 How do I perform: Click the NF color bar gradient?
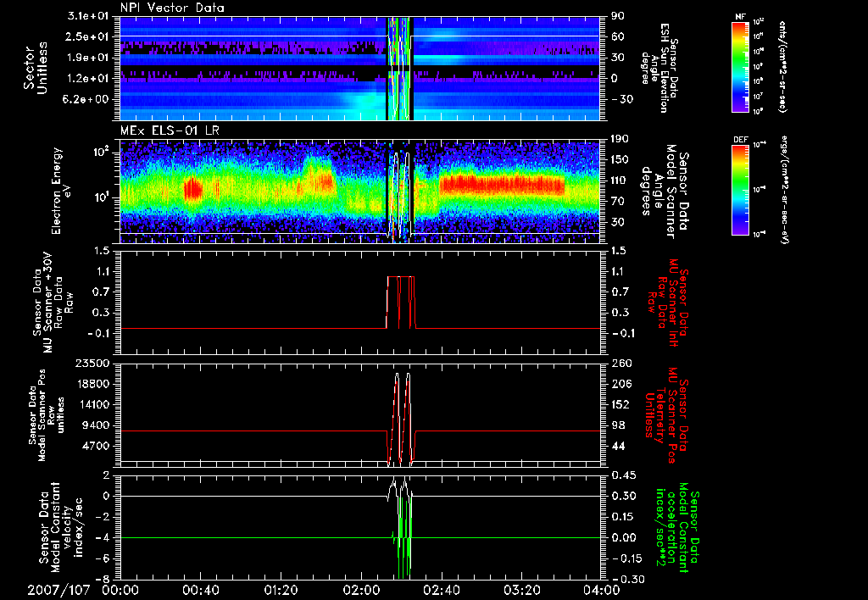pos(740,67)
